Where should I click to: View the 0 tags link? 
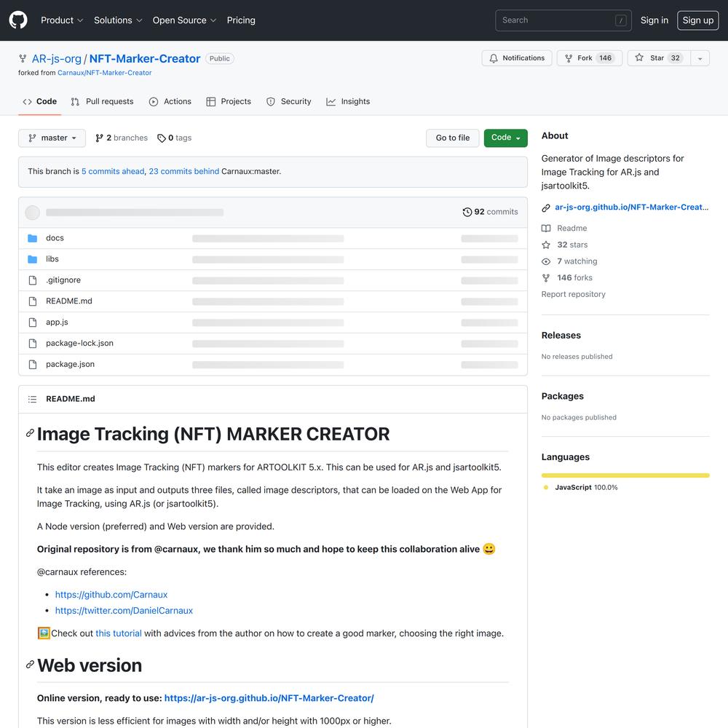(x=174, y=138)
